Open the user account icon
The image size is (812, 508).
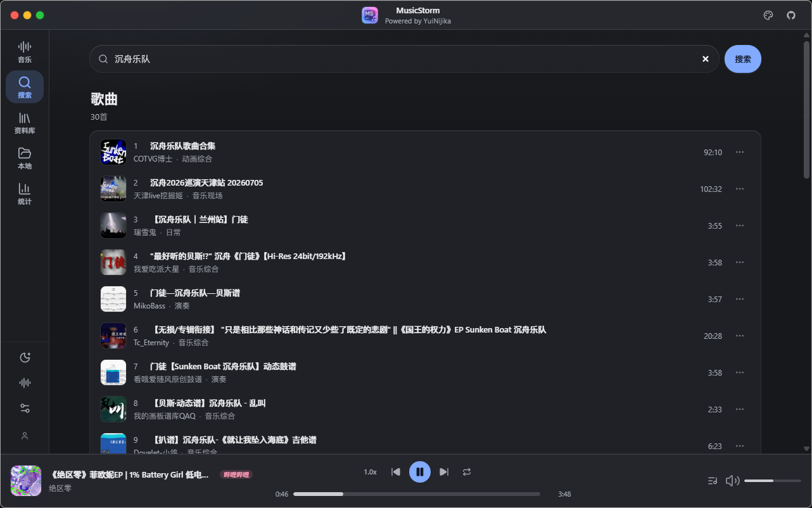point(25,436)
